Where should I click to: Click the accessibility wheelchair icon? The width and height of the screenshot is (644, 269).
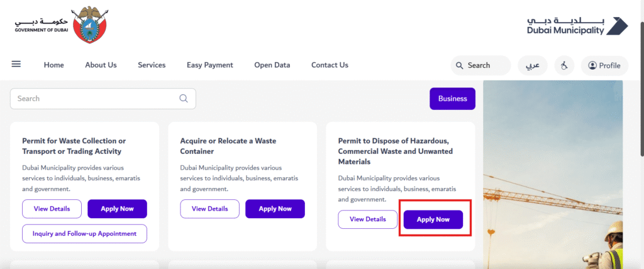tap(565, 65)
